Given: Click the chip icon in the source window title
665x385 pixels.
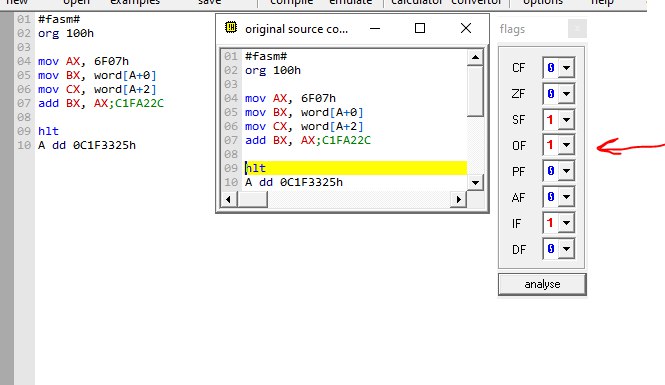Looking at the screenshot, I should click(231, 28).
